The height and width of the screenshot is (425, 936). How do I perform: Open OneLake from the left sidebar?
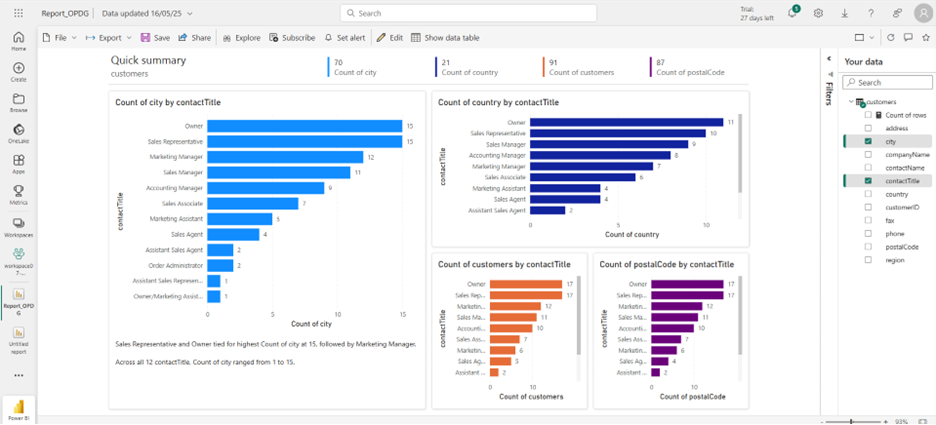point(19,133)
